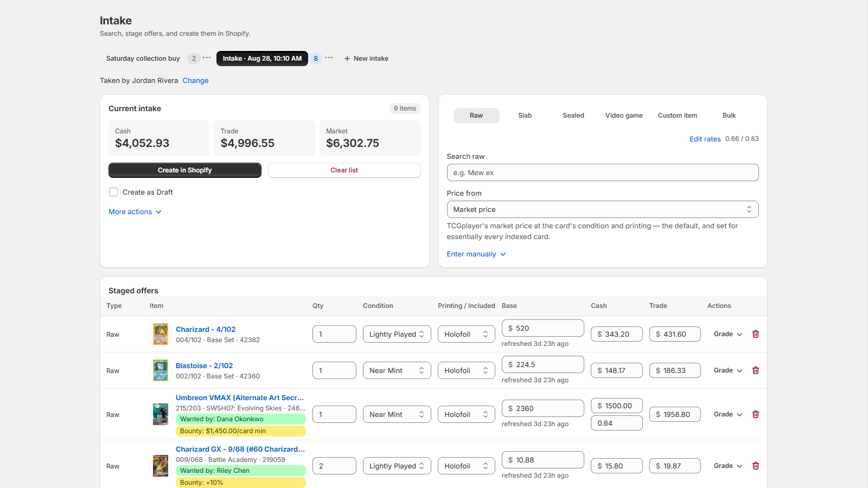Open the Saturday collection buy intake tab
This screenshot has height=488, width=868.
(143, 59)
